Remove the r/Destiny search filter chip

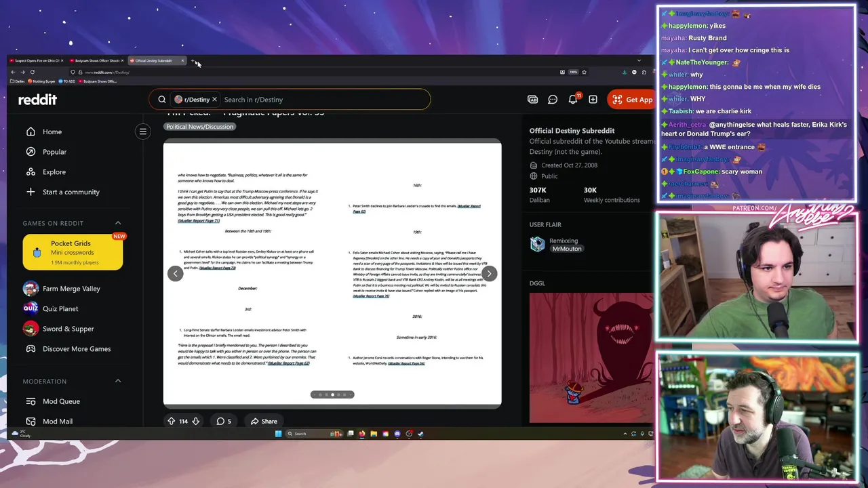point(214,100)
